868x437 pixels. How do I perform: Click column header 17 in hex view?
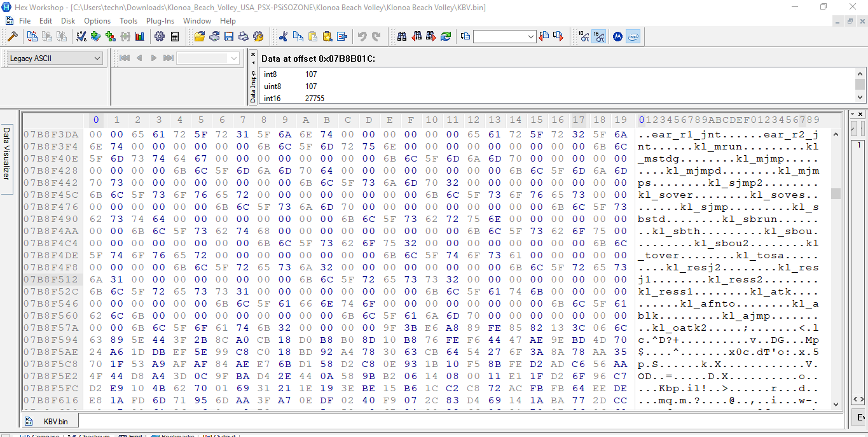579,120
